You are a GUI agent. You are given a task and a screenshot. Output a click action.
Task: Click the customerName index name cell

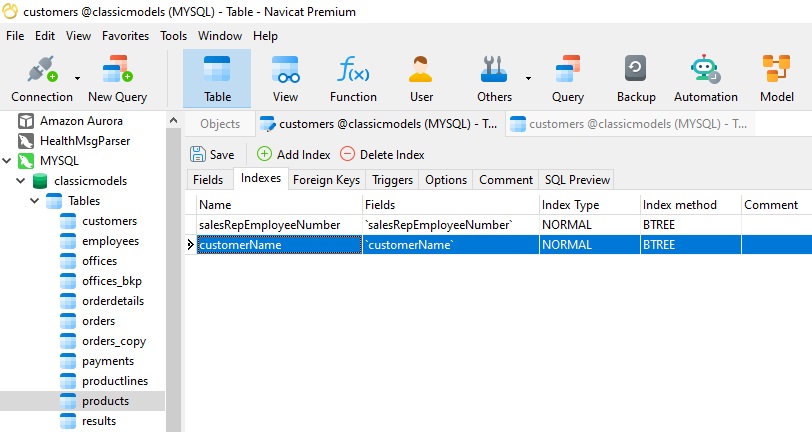click(280, 244)
